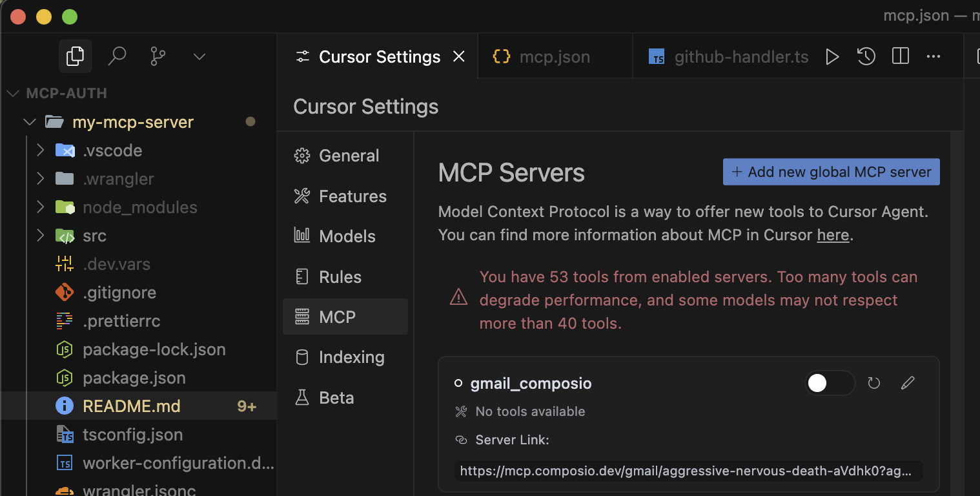980x496 pixels.
Task: Click the split editor icon
Action: pos(900,57)
